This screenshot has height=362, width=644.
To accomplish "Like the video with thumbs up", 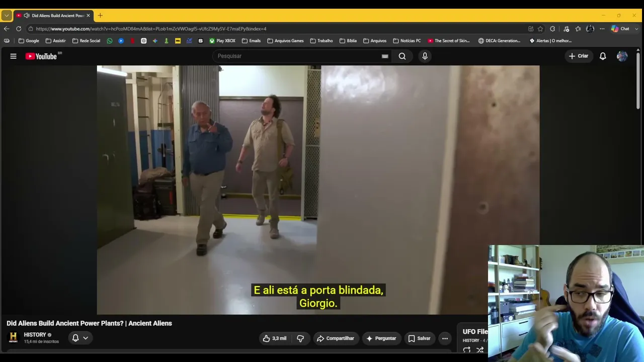I will [x=274, y=338].
